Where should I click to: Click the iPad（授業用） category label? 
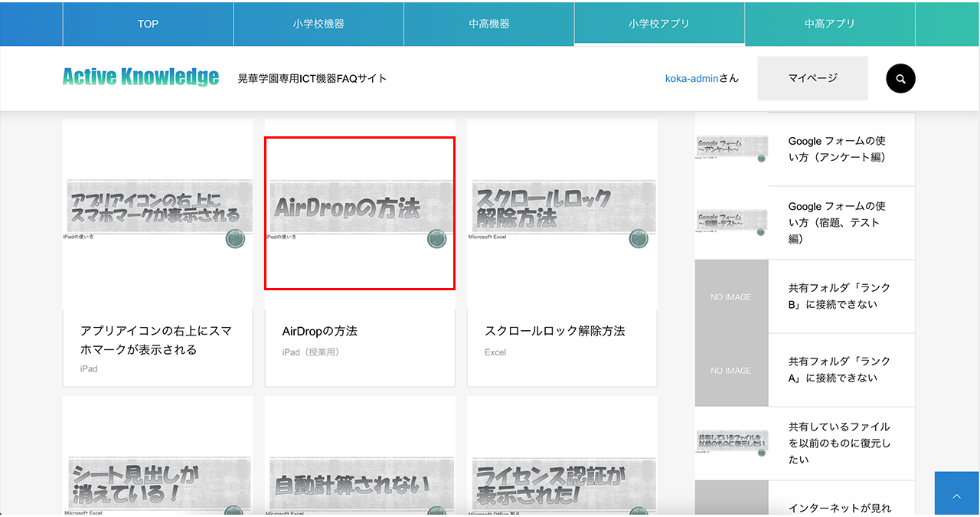(x=311, y=352)
